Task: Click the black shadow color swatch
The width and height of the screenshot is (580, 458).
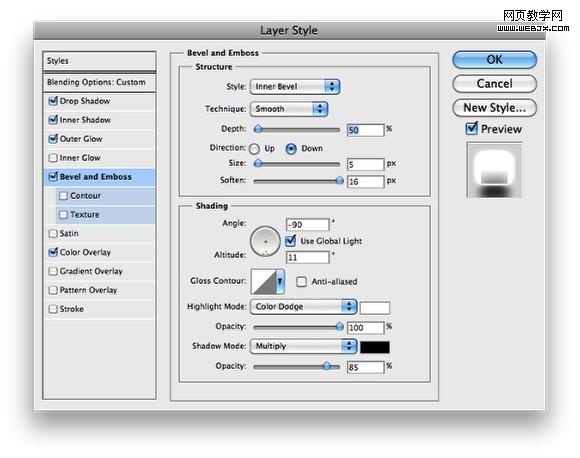Action: pyautogui.click(x=375, y=347)
